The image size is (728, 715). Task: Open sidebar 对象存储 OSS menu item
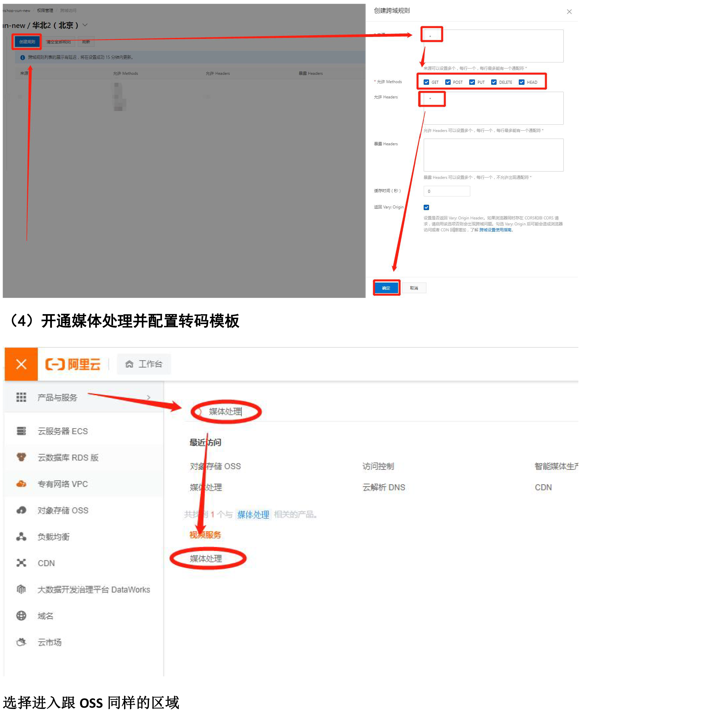click(63, 510)
